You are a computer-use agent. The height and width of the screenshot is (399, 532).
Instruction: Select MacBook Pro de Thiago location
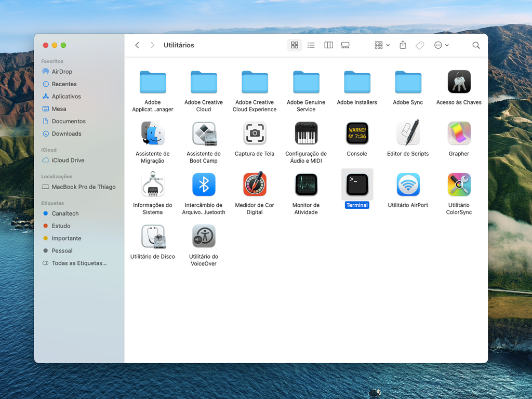79,187
